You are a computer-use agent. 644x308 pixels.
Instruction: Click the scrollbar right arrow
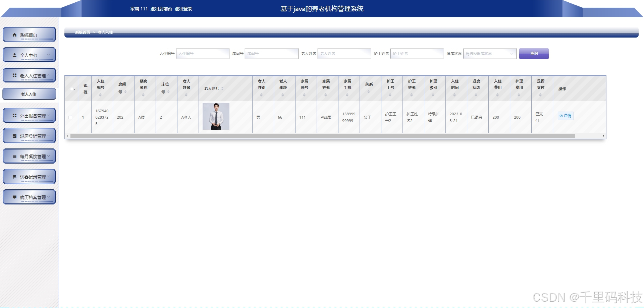coord(603,136)
